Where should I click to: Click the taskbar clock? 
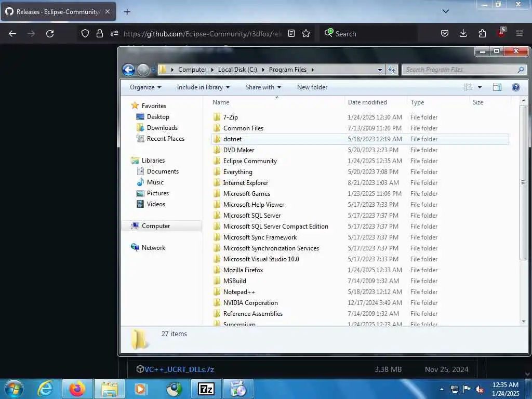[506, 389]
